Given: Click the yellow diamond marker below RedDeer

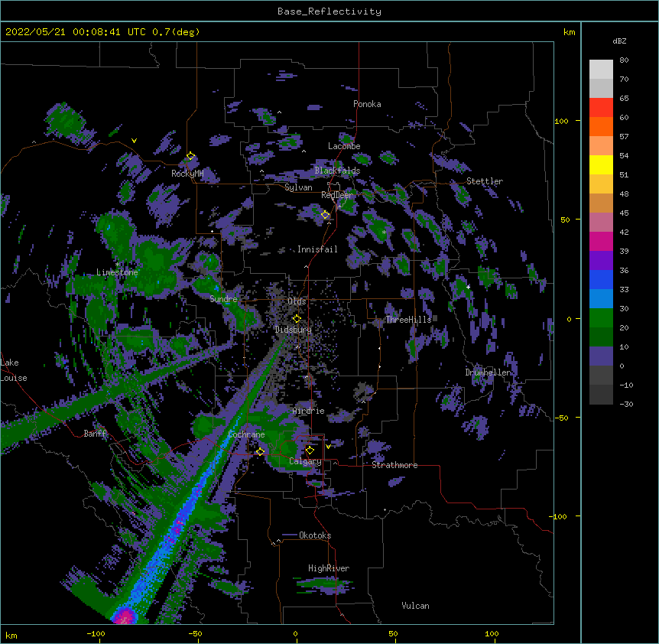Looking at the screenshot, I should (x=325, y=215).
